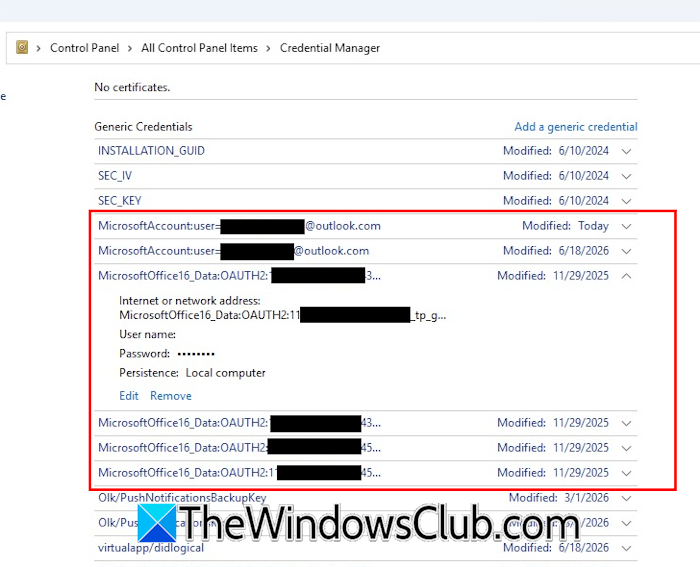Click Persistence Local computer value

[x=225, y=373]
